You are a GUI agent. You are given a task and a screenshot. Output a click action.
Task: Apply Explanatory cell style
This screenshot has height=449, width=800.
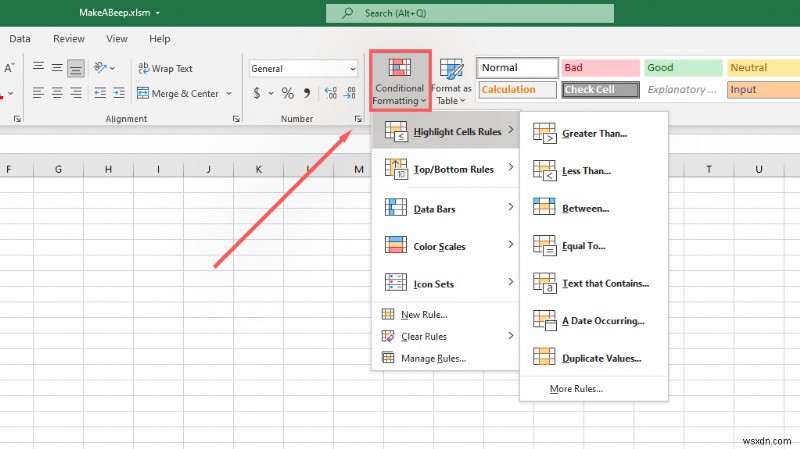pyautogui.click(x=683, y=90)
